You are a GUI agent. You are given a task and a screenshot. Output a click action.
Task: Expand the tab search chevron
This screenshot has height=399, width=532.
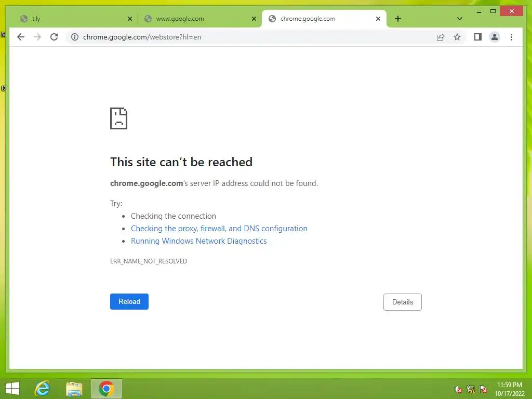460,19
